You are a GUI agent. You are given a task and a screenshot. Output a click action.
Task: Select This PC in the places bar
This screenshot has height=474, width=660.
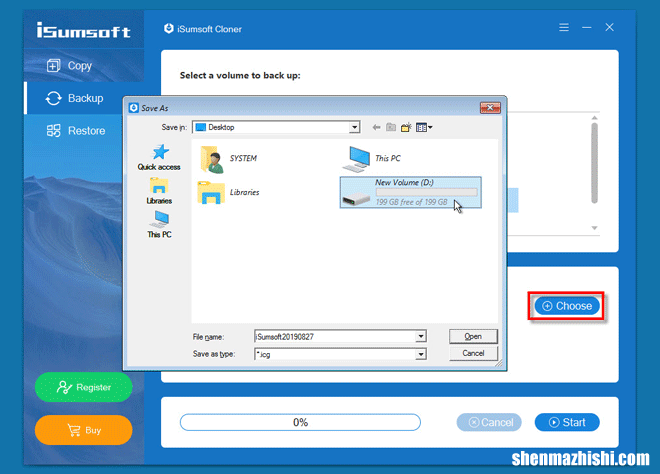tap(159, 224)
